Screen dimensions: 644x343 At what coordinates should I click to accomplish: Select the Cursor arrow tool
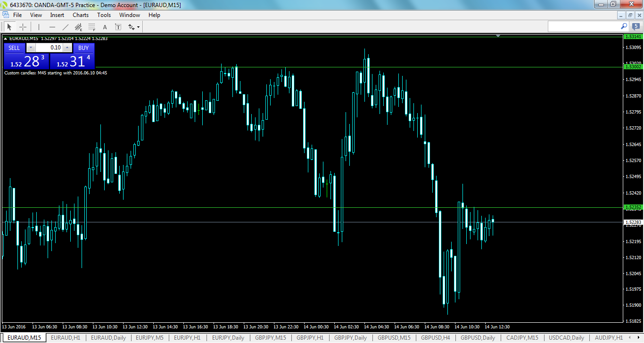pos(9,26)
